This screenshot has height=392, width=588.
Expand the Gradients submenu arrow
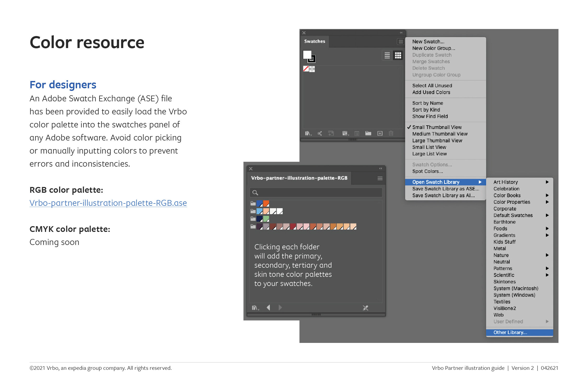pos(547,235)
